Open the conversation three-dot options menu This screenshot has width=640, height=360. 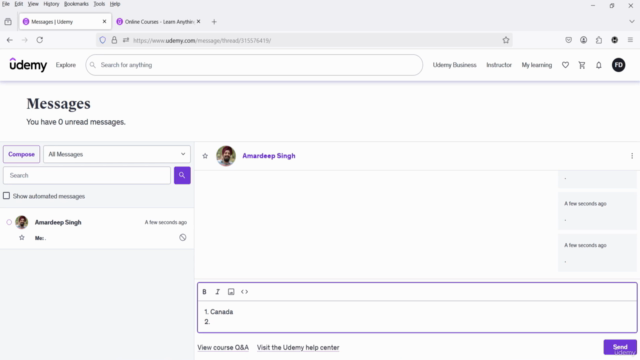click(x=632, y=156)
